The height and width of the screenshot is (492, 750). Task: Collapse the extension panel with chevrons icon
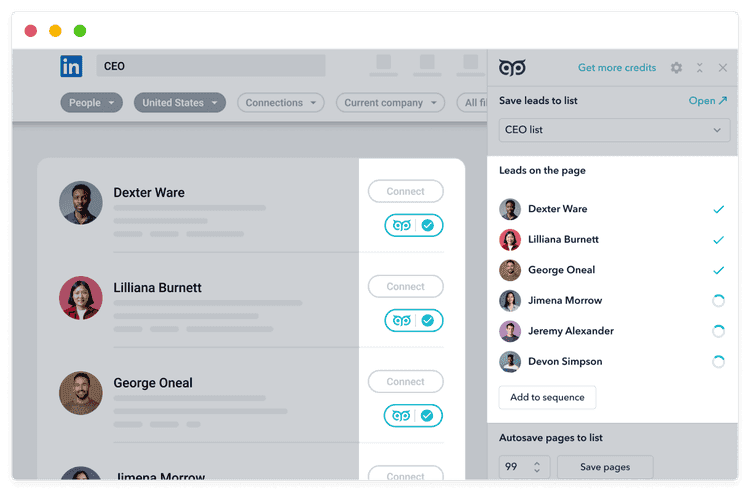point(699,68)
